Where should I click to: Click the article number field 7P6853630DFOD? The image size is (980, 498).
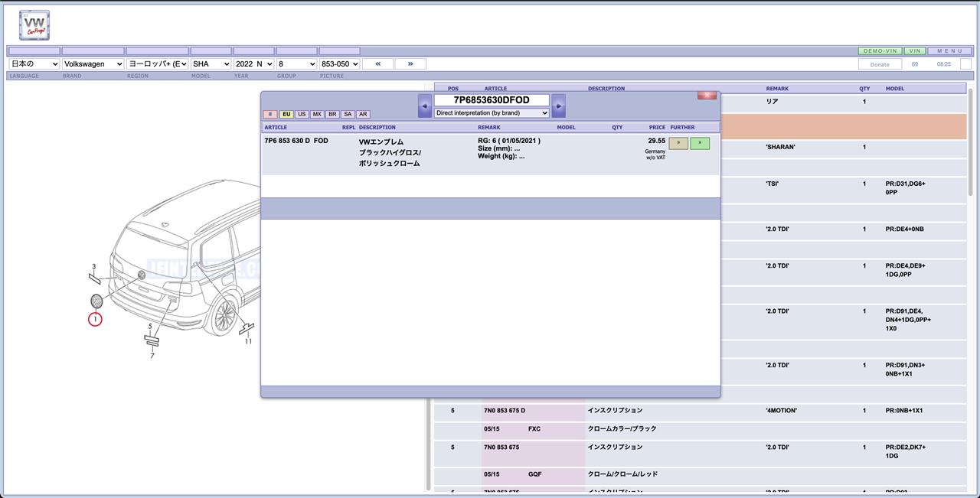[492, 100]
